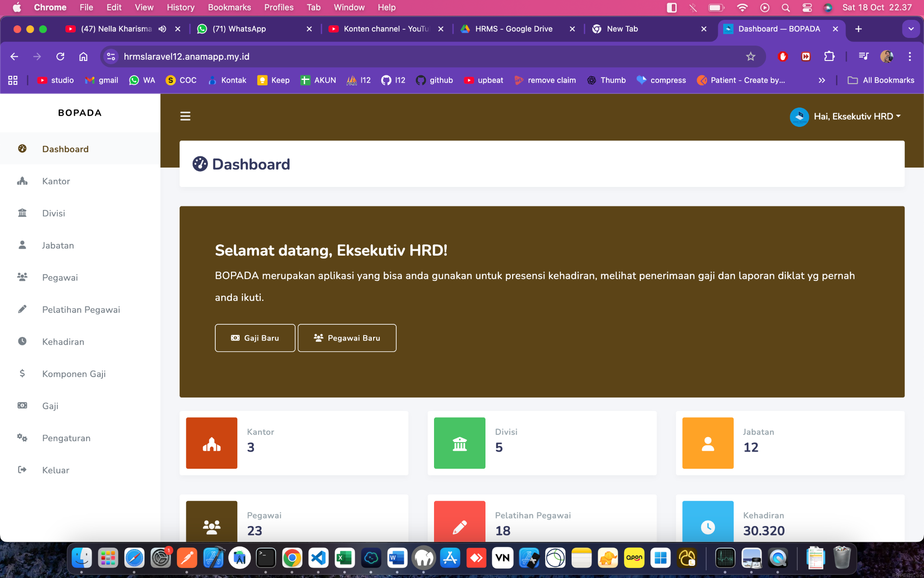Click the orange Kantor card icon
924x578 pixels.
(212, 443)
